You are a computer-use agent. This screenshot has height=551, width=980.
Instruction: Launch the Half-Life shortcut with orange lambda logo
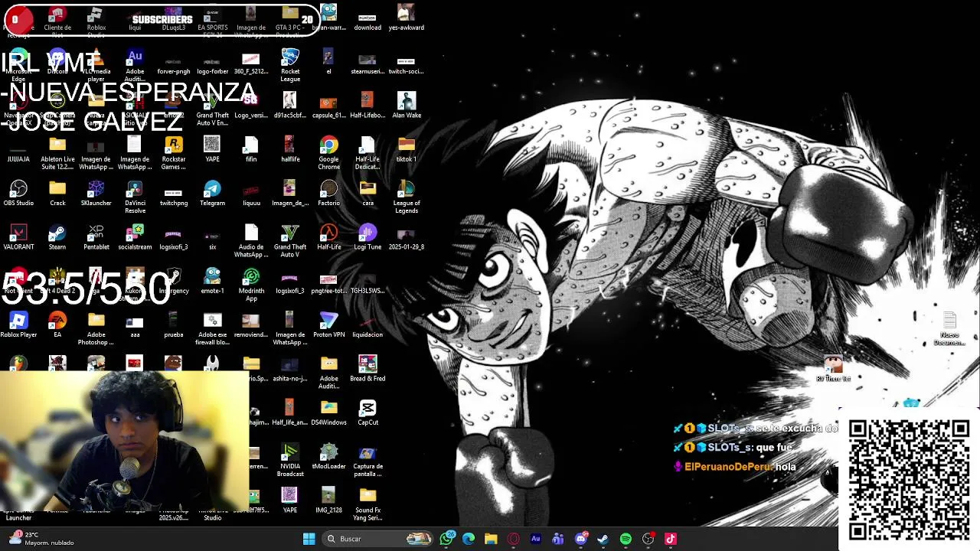tap(328, 237)
